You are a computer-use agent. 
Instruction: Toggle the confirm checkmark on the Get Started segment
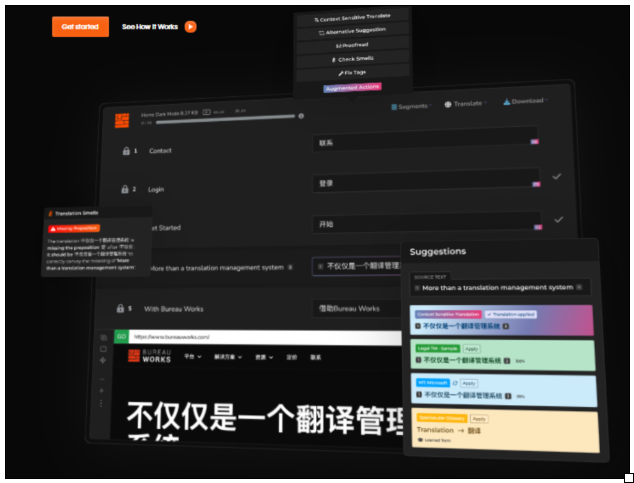(556, 219)
